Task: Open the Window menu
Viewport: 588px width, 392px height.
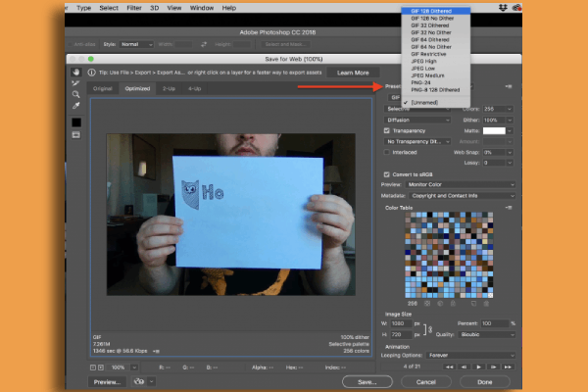Action: pyautogui.click(x=201, y=8)
